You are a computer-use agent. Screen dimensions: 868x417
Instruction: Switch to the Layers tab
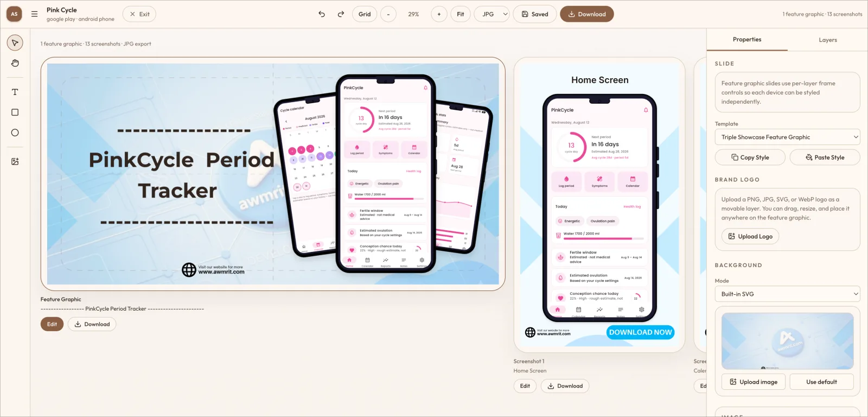828,40
